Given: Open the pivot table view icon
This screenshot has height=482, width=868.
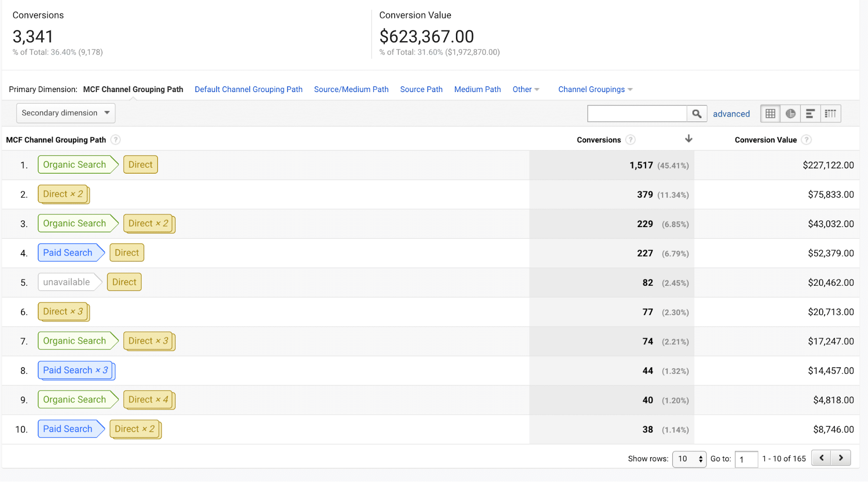Looking at the screenshot, I should (x=831, y=113).
